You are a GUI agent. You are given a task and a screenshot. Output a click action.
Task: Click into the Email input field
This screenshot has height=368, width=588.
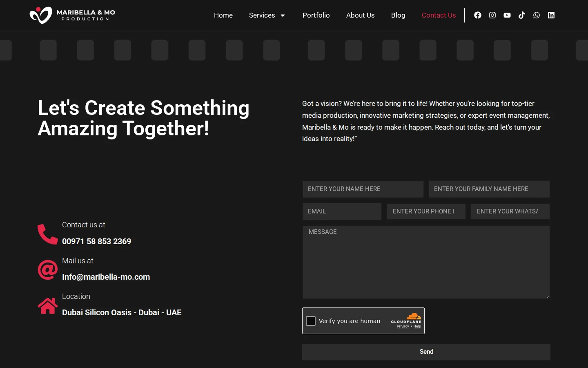click(342, 211)
